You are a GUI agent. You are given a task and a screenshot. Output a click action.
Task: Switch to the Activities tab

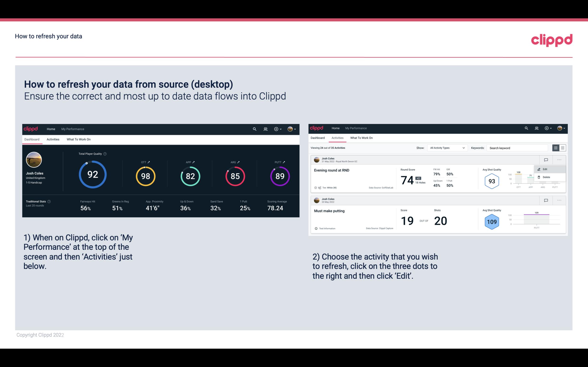(53, 139)
